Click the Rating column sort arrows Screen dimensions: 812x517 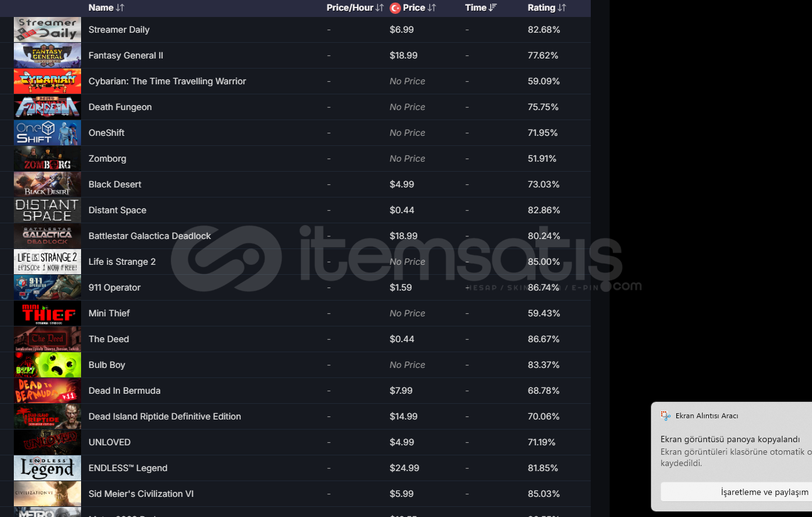pos(562,8)
